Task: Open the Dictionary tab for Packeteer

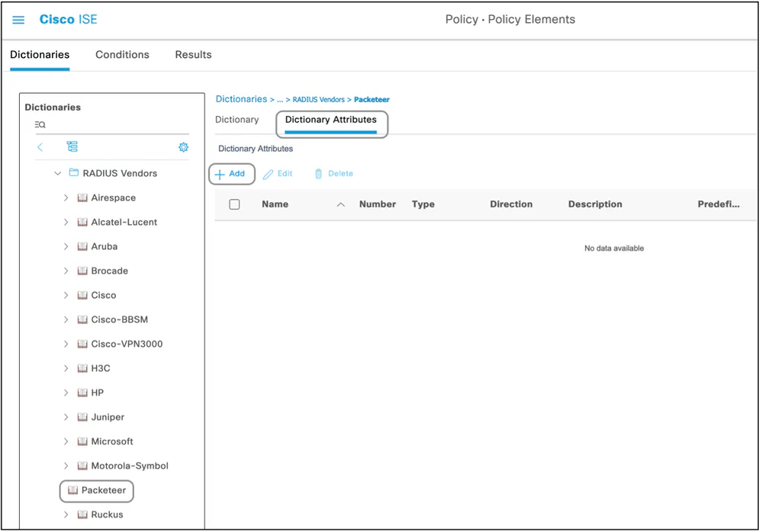Action: click(237, 120)
